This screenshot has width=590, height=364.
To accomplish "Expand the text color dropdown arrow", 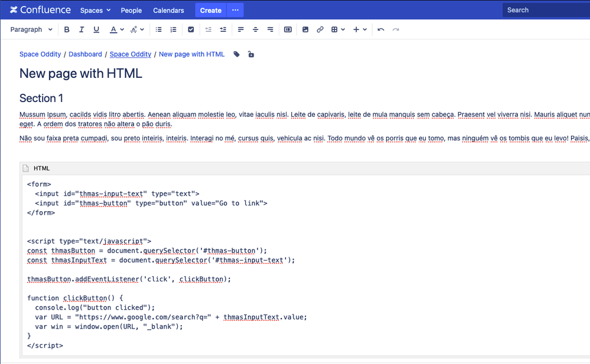I will coord(123,29).
